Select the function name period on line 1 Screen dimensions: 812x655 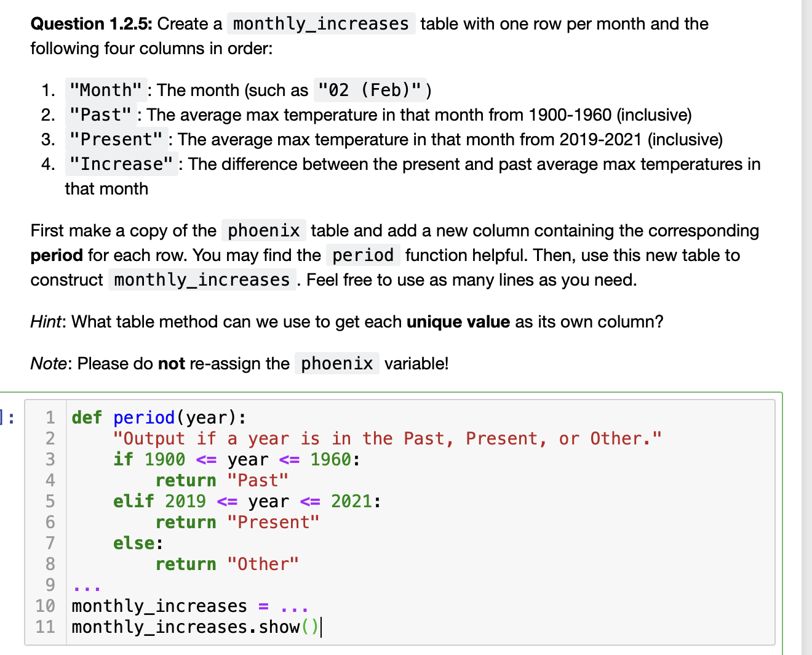(x=144, y=417)
